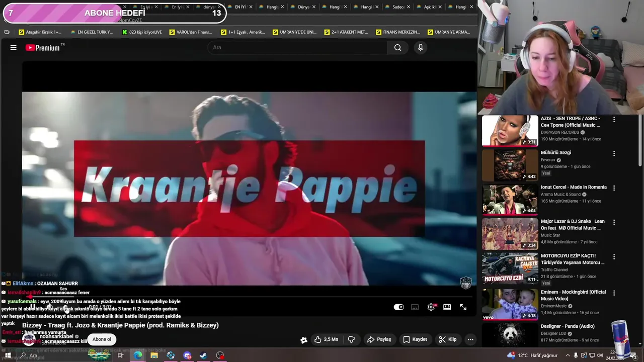
Task: Click the Paylaş share button
Action: tap(379, 339)
